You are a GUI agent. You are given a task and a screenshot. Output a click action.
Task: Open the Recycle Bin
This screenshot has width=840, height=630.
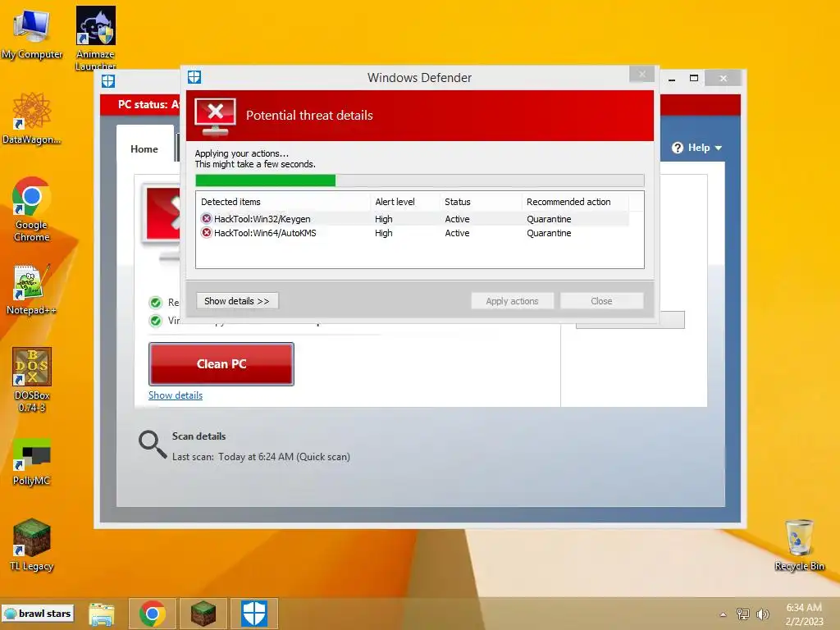point(799,545)
